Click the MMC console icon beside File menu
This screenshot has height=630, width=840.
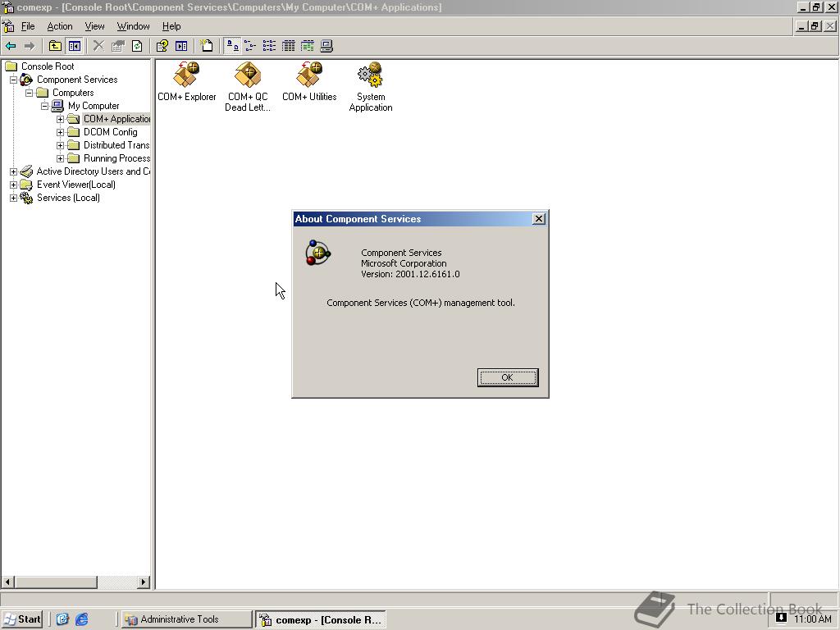8,26
